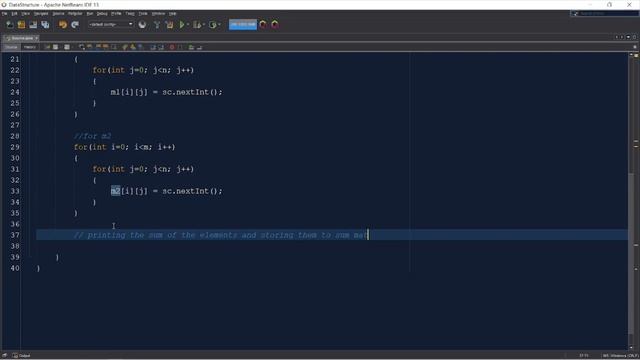Click the Undo arrow icon

click(x=62, y=25)
